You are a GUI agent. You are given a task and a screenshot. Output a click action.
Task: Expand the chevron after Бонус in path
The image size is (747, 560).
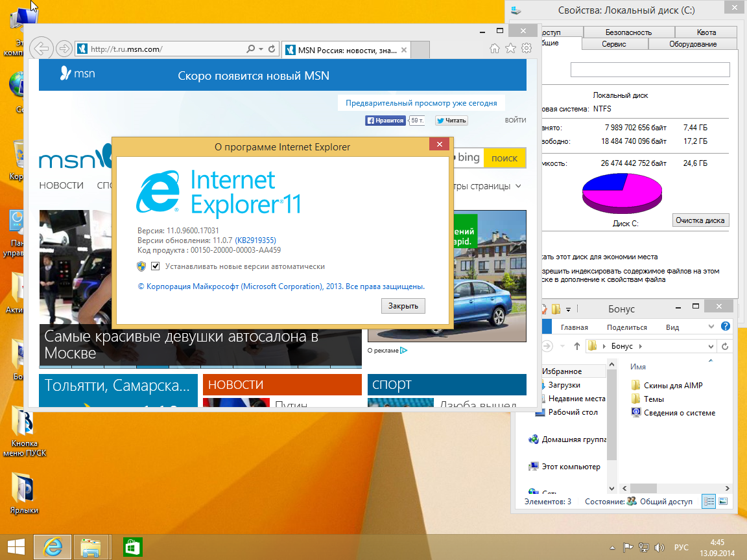pos(640,346)
